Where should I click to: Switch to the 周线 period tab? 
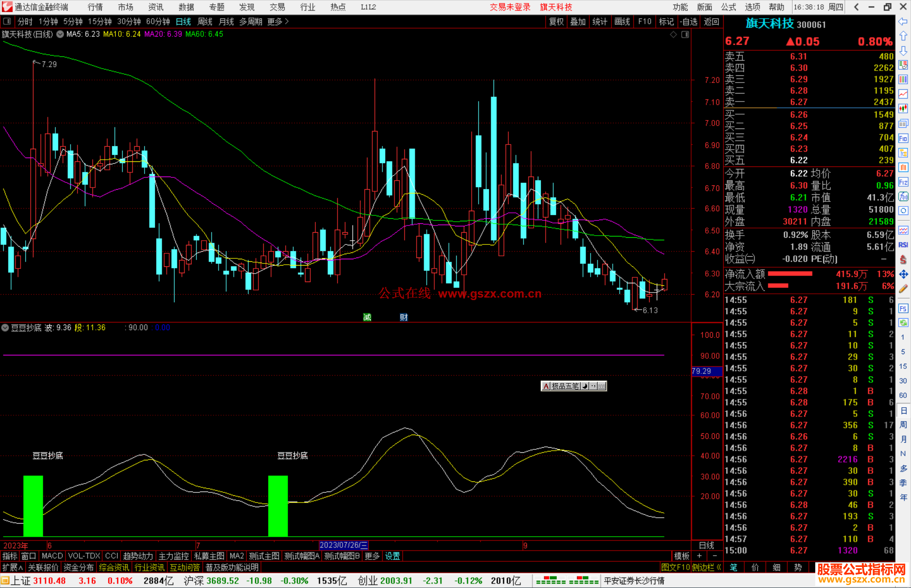[205, 21]
